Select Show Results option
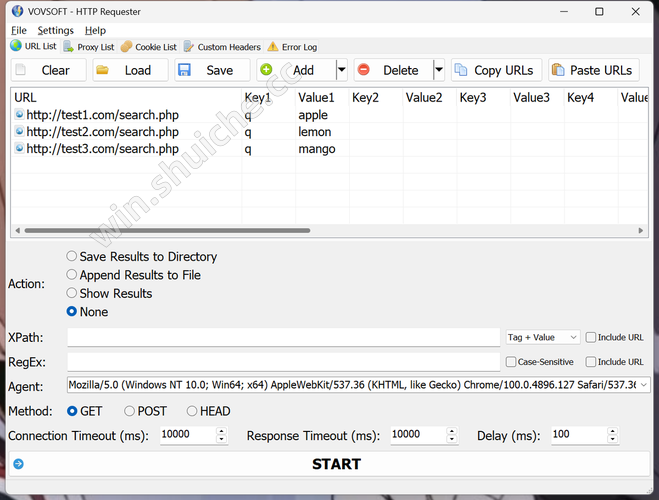659x500 pixels. (109, 293)
